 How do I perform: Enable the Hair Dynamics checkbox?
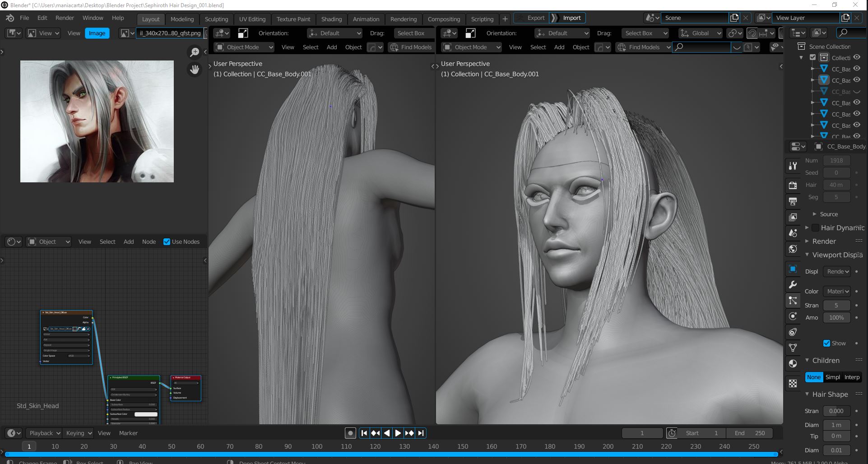pos(815,228)
